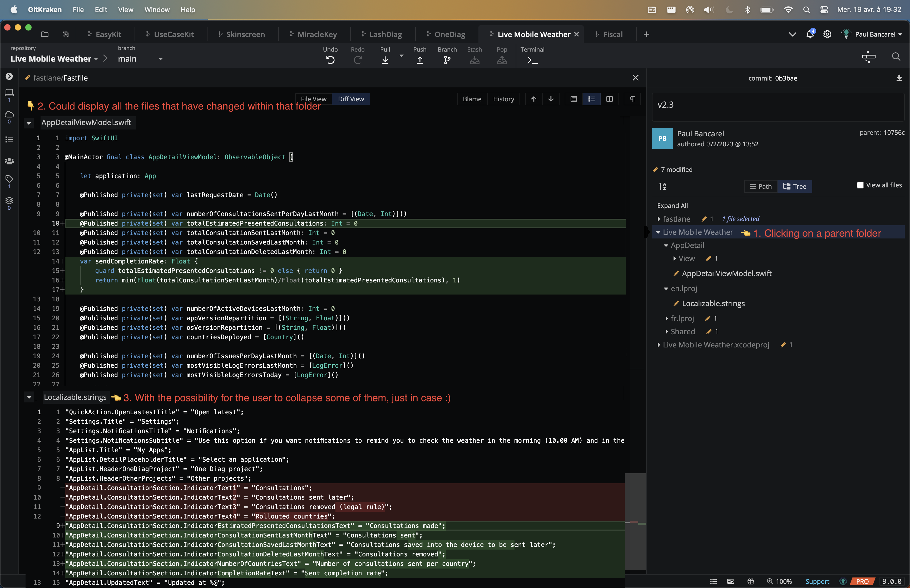Click the History button
This screenshot has width=910, height=588.
pos(503,99)
